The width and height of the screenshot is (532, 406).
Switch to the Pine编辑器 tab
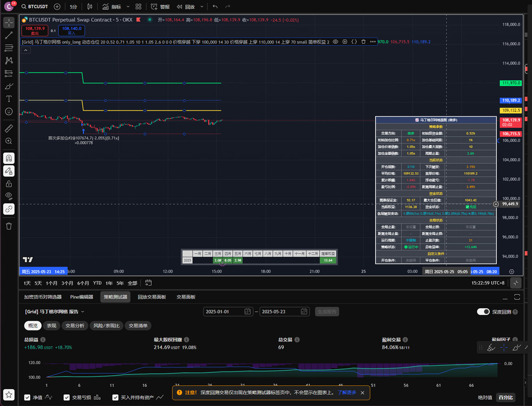[82, 297]
